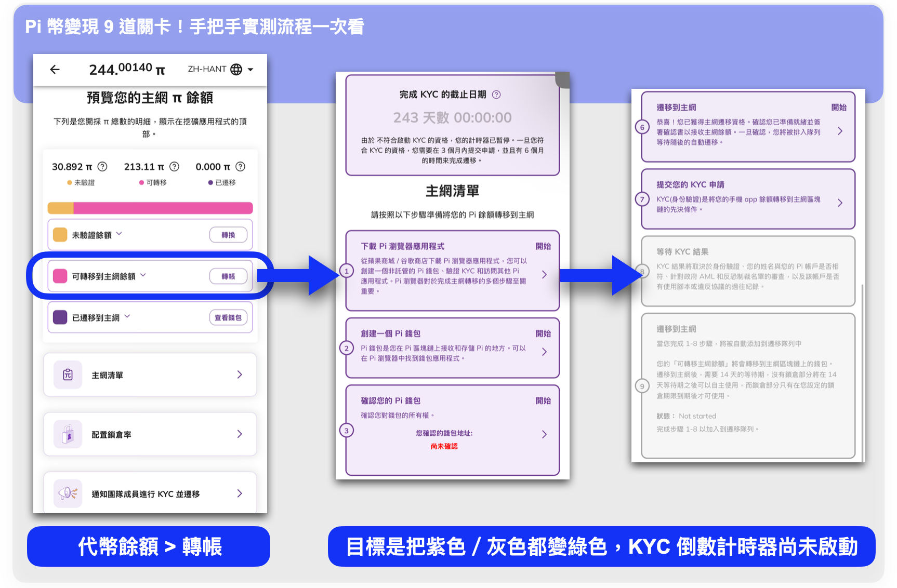897x588 pixels.
Task: Click chevron on 下載 Pi 瀏覽器應用程式 card
Action: coord(544,274)
